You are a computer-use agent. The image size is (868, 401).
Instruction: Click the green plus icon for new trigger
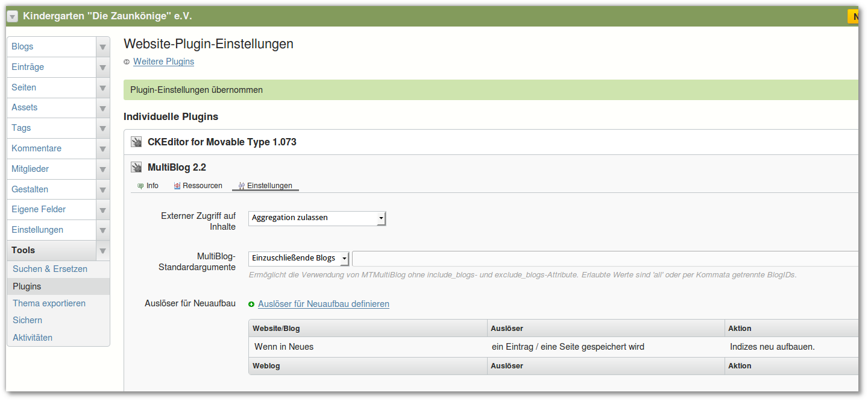[x=251, y=305]
